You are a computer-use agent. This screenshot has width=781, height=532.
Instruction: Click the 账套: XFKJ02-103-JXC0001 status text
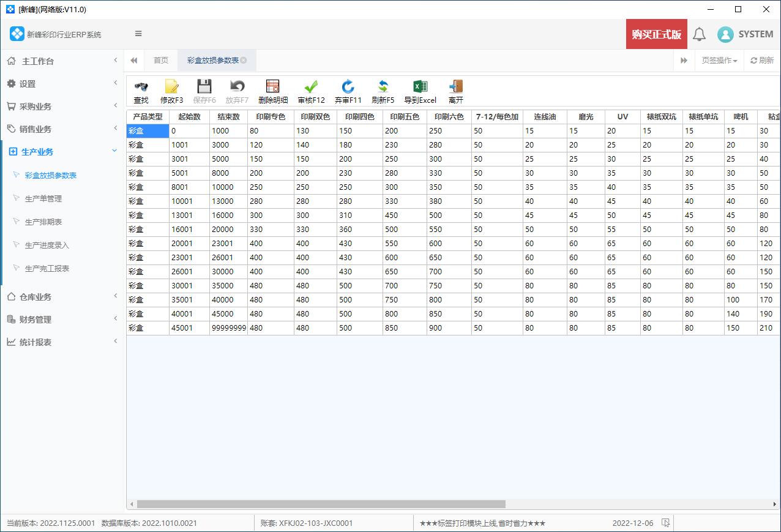tap(307, 523)
